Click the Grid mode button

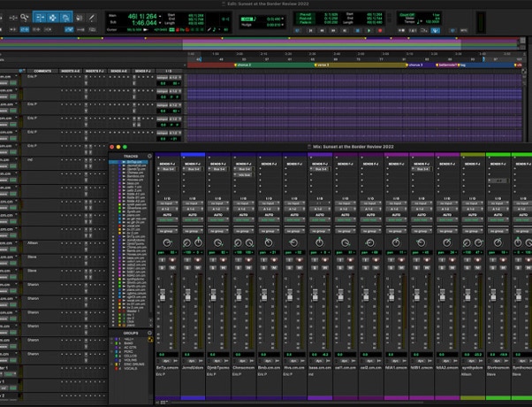coord(248,19)
